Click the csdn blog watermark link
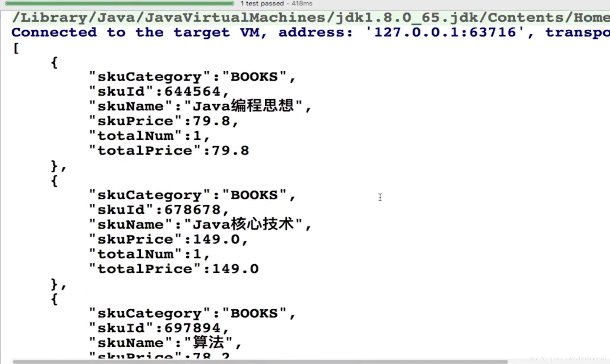The image size is (610, 364). pyautogui.click(x=568, y=359)
